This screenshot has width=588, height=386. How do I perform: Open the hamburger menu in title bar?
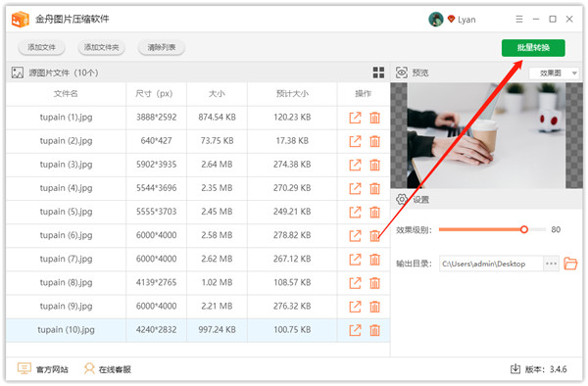(519, 19)
